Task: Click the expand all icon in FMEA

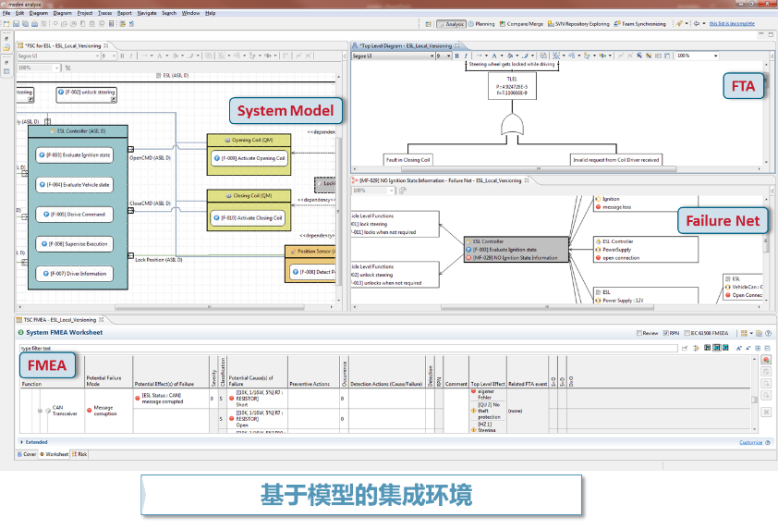Action: tap(759, 348)
